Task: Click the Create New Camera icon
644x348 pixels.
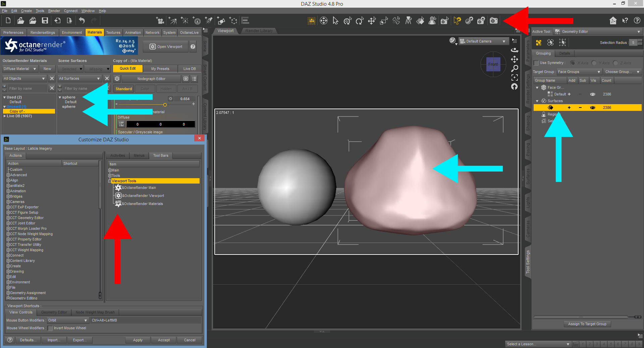Action: click(x=160, y=21)
